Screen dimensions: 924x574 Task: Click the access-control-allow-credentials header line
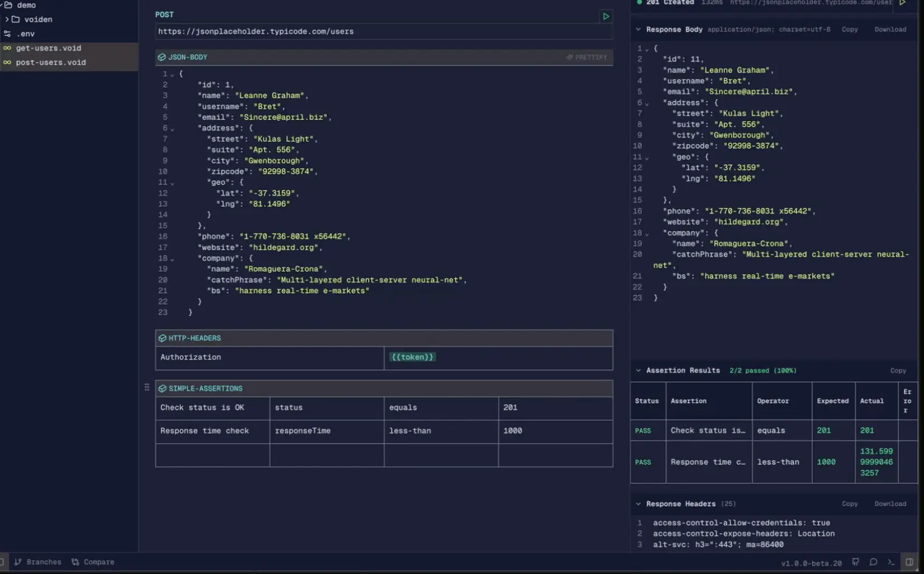click(741, 523)
